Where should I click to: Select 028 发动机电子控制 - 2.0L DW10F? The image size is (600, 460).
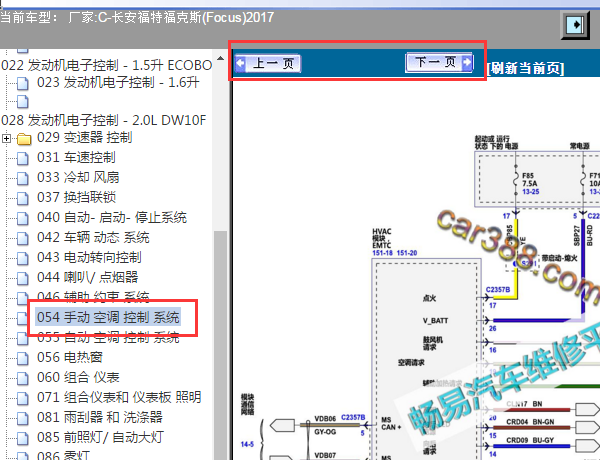tap(103, 120)
